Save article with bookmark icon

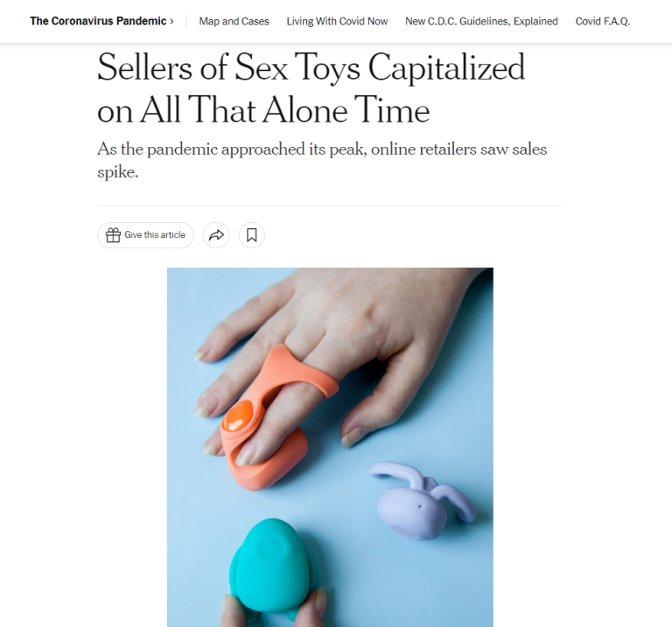coord(252,235)
